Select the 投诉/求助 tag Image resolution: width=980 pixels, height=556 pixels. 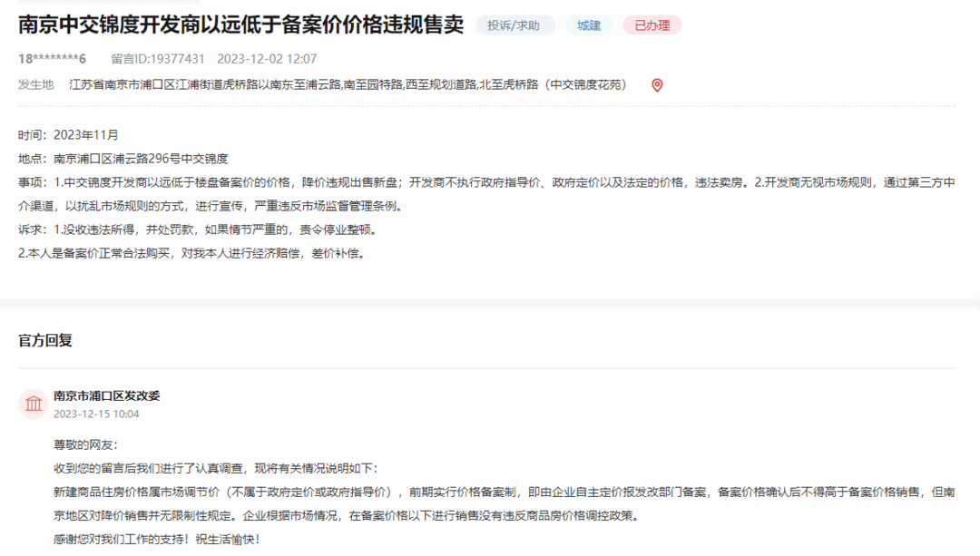point(514,25)
